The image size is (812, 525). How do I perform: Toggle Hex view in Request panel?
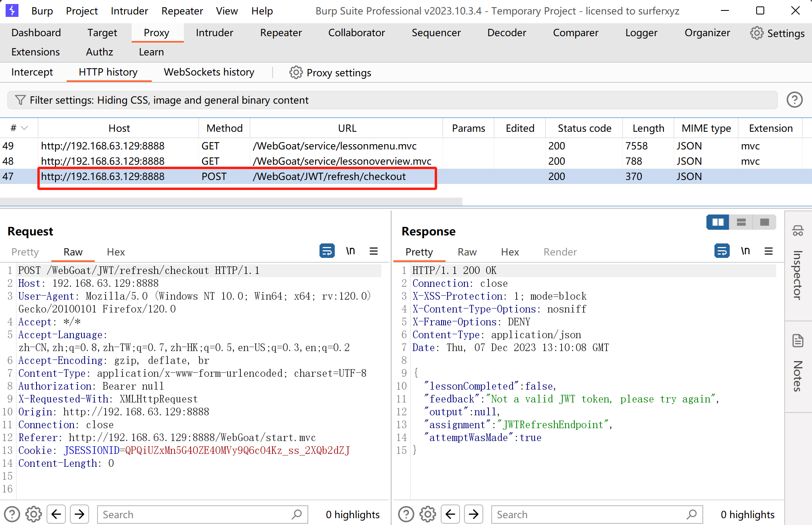[116, 251]
